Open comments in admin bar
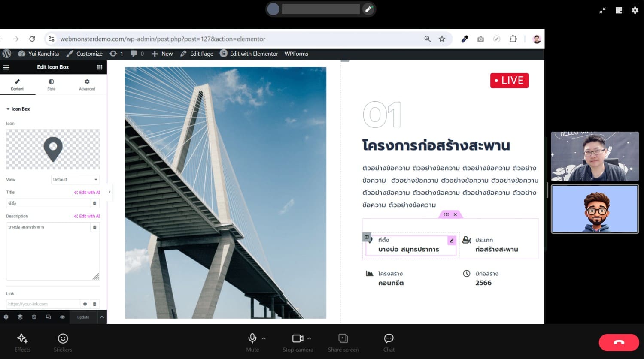This screenshot has width=644, height=359. click(x=137, y=54)
